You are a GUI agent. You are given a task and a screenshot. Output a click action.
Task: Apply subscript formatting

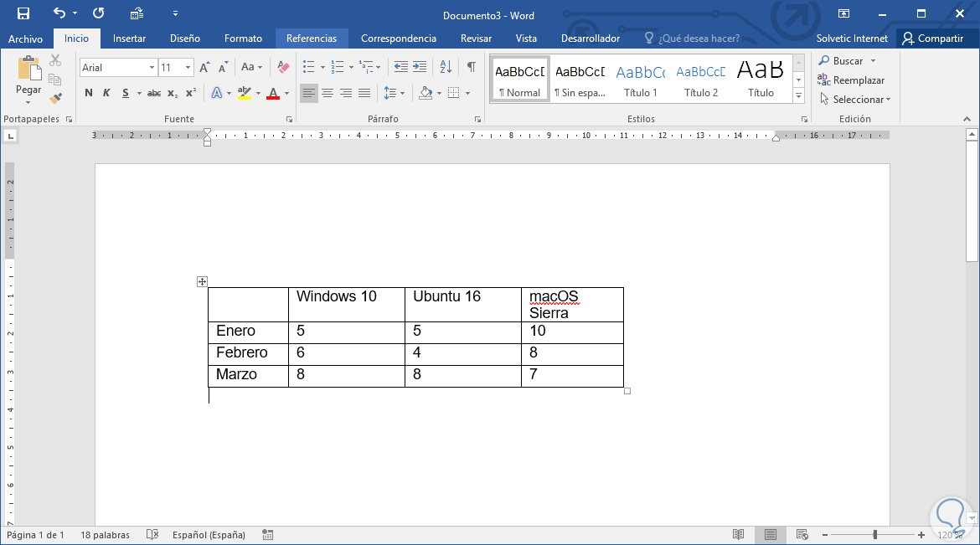(x=173, y=94)
